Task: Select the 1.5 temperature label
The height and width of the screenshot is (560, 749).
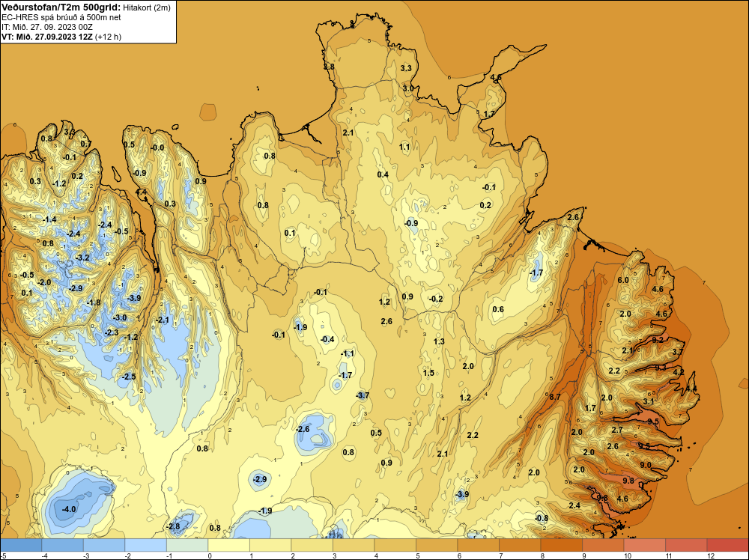Action: [x=428, y=373]
